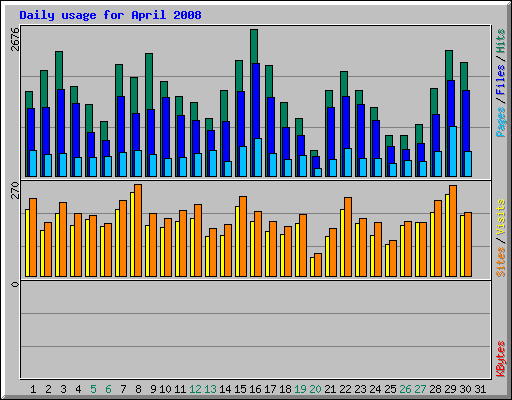The image size is (512, 400).
Task: Click day 1 on the x-axis
Action: (x=33, y=389)
